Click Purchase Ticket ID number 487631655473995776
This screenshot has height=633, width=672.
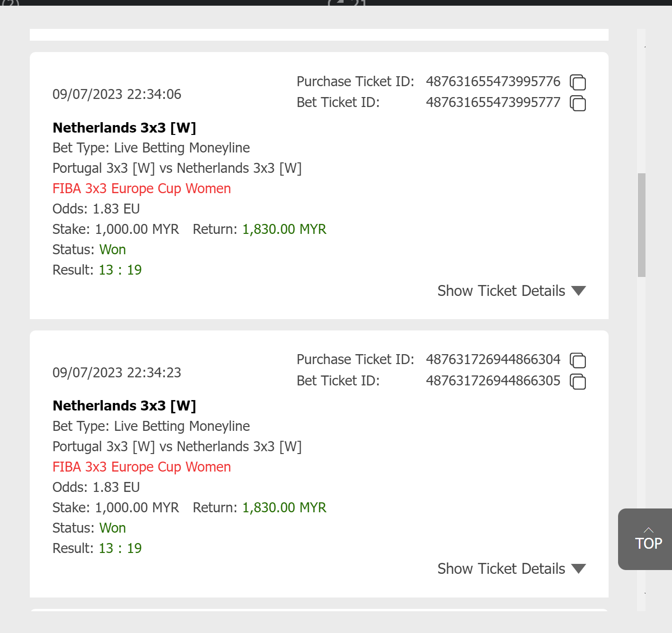tap(493, 81)
